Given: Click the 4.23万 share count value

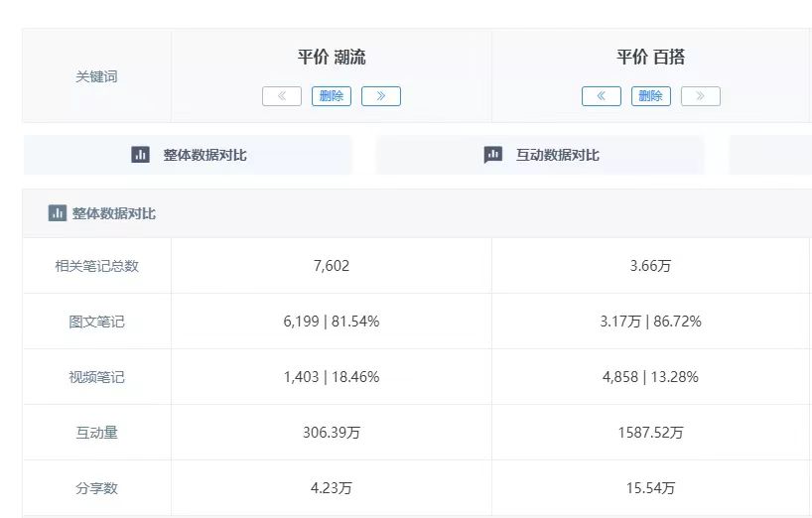Looking at the screenshot, I should point(332,488).
